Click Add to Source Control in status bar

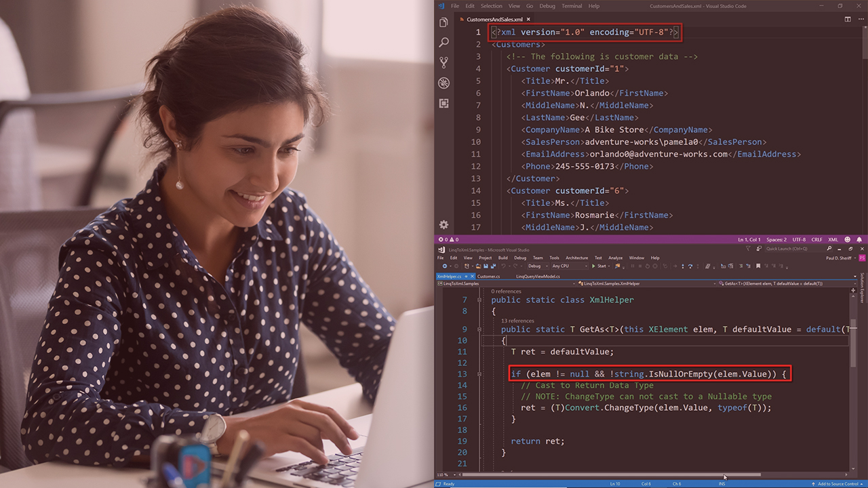[838, 484]
